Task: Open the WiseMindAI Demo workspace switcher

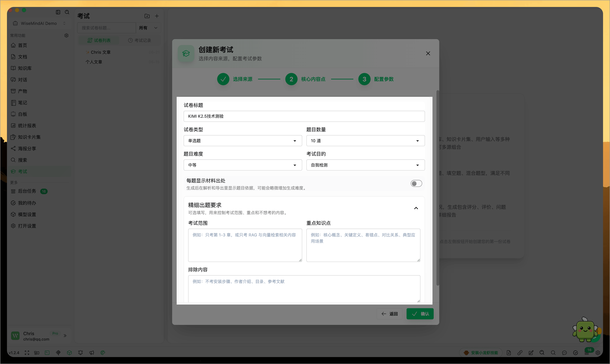Action: [39, 23]
